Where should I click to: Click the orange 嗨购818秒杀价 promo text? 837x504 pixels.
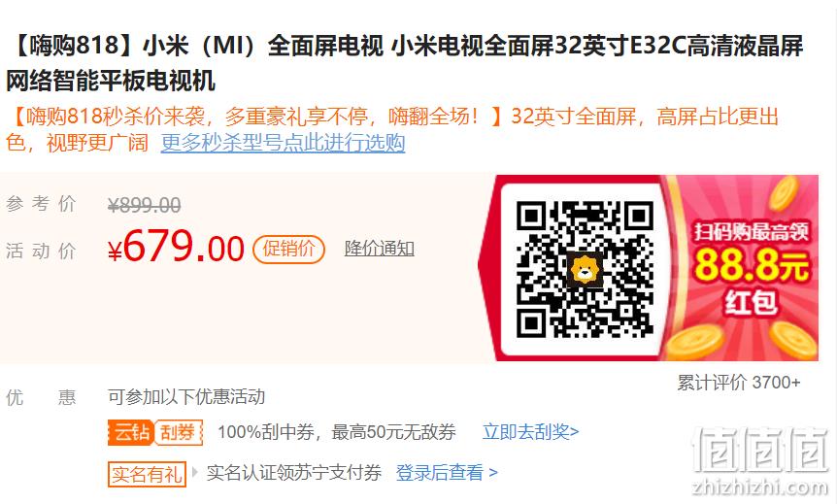(392, 129)
